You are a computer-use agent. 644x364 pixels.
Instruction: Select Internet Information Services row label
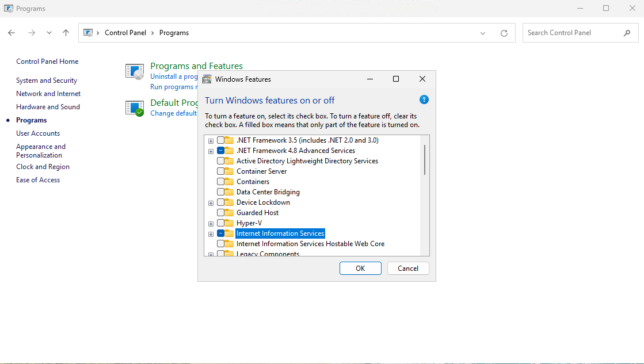point(280,233)
